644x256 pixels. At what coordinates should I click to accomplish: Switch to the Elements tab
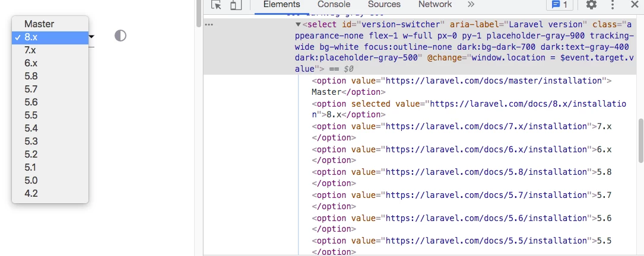coord(282,5)
